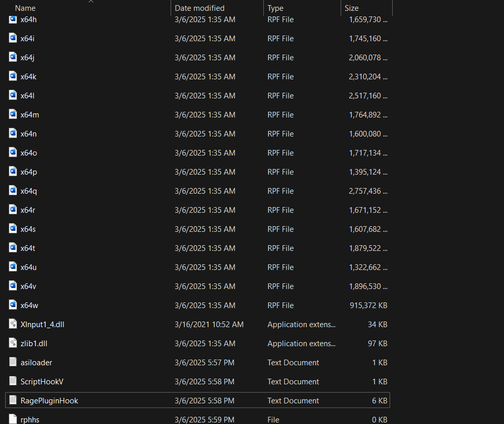Screen dimensions: 504x424
Task: Select the ScriptHookV text file icon
Action: [x=13, y=381]
